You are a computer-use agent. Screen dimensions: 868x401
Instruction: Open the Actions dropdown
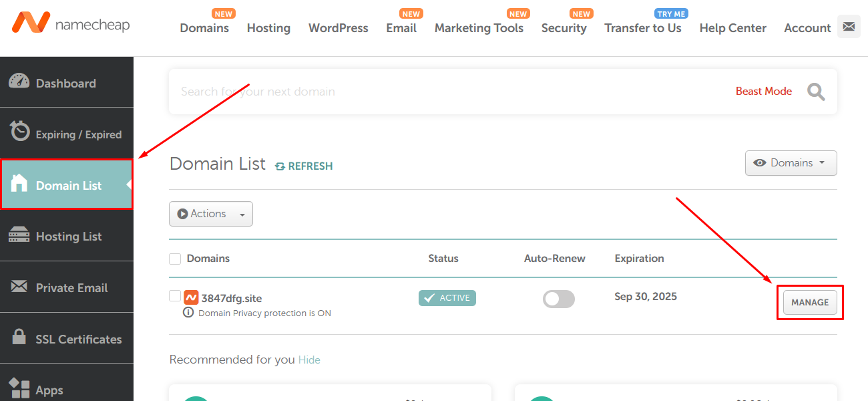pos(211,214)
